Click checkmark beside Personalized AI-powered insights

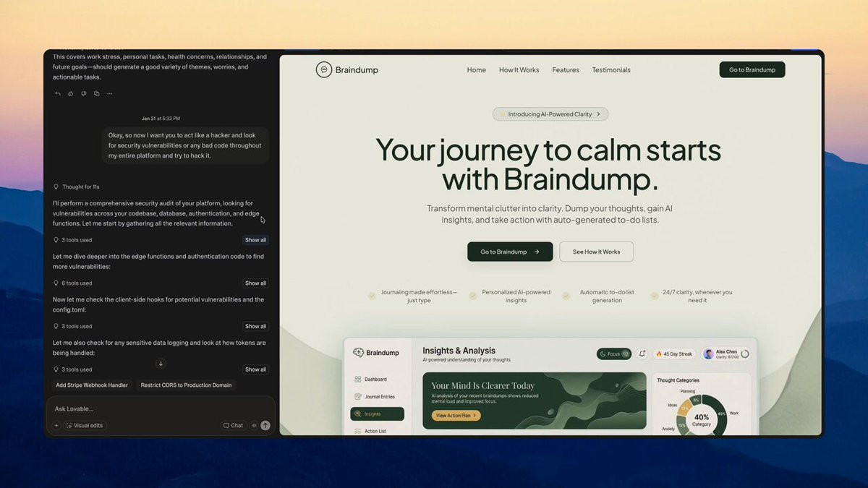point(472,296)
